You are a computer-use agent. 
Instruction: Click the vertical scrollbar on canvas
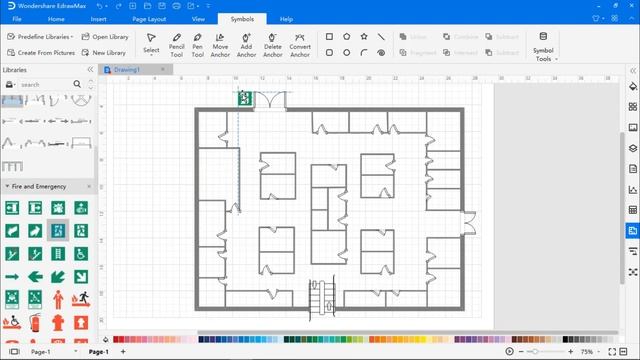pyautogui.click(x=622, y=208)
